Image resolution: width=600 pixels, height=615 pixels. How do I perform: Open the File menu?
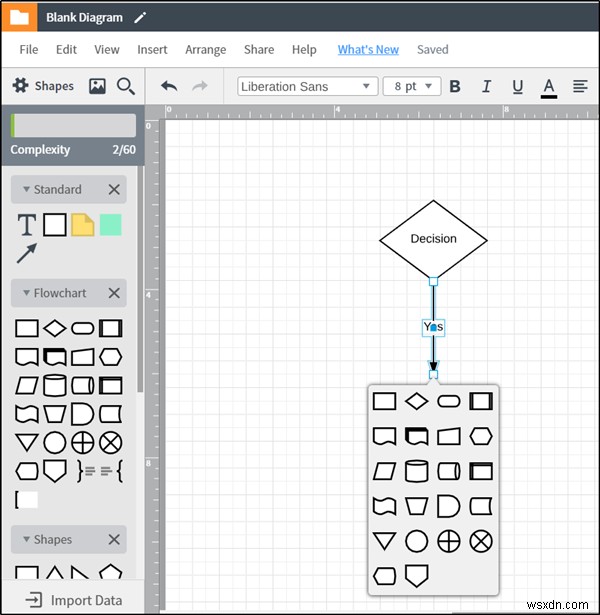tap(29, 50)
